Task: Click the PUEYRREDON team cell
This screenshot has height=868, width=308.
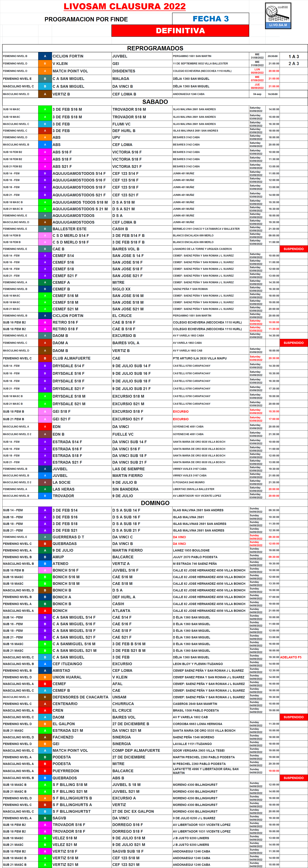Action: 82,771
